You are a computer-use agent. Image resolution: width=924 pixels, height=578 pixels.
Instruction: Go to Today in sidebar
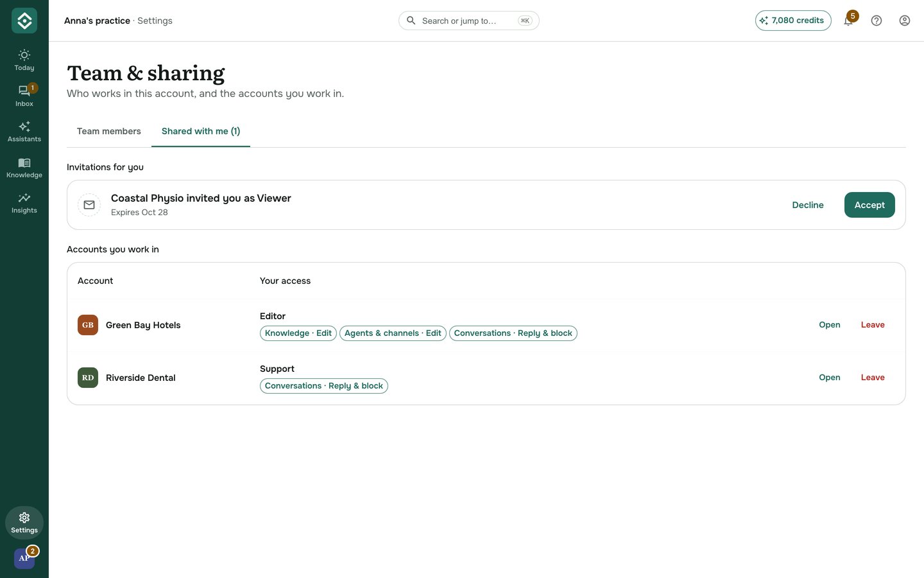pyautogui.click(x=24, y=60)
